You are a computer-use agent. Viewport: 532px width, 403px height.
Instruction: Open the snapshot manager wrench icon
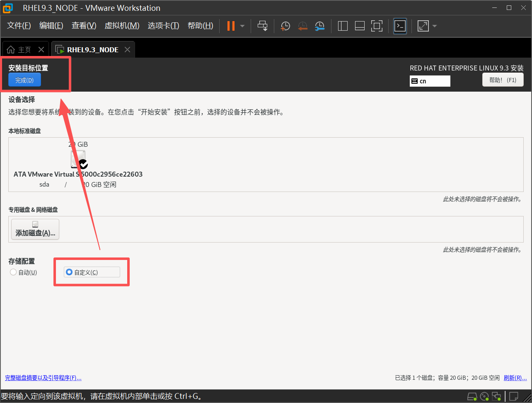tap(319, 26)
